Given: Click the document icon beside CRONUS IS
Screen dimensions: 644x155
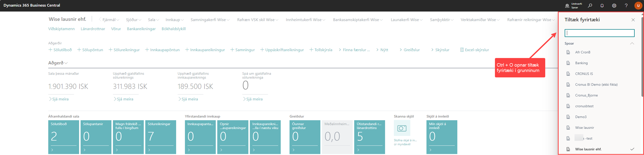Looking at the screenshot, I should 568,74.
